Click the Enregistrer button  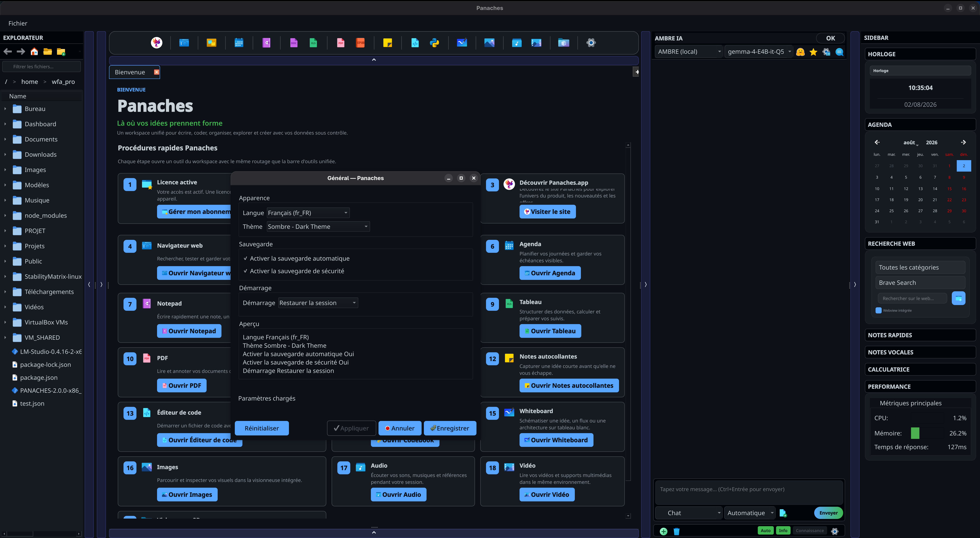tap(450, 428)
